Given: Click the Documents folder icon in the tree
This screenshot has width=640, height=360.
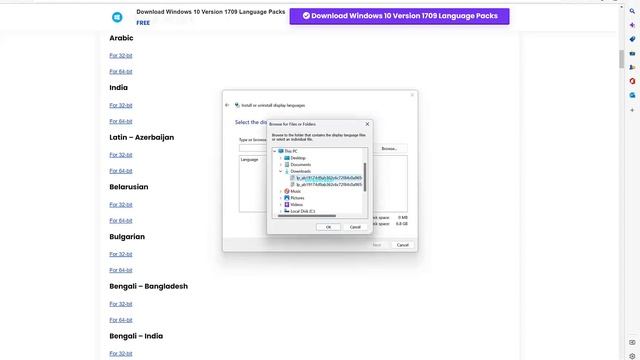Looking at the screenshot, I should (287, 164).
